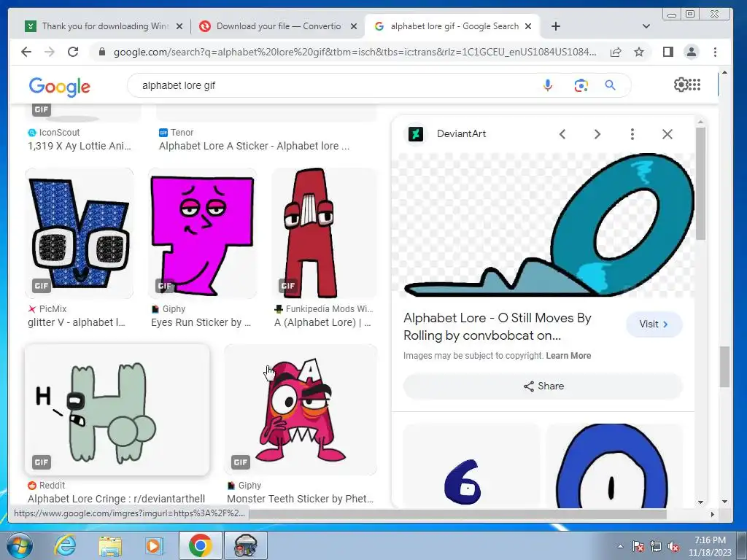Run search with the magnifier icon
Viewport: 747px width, 560px height.
pos(611,85)
